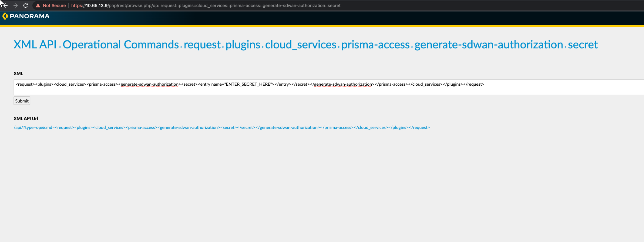Open the plugins breadcrumb level
The height and width of the screenshot is (242, 644).
243,45
